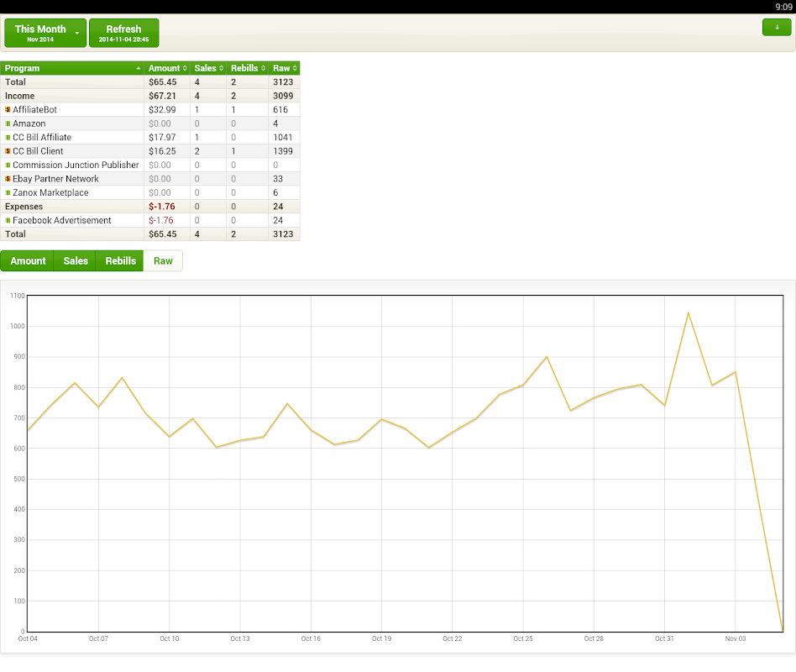796x672 pixels.
Task: Select the CC Bill Client row label
Action: [x=38, y=151]
